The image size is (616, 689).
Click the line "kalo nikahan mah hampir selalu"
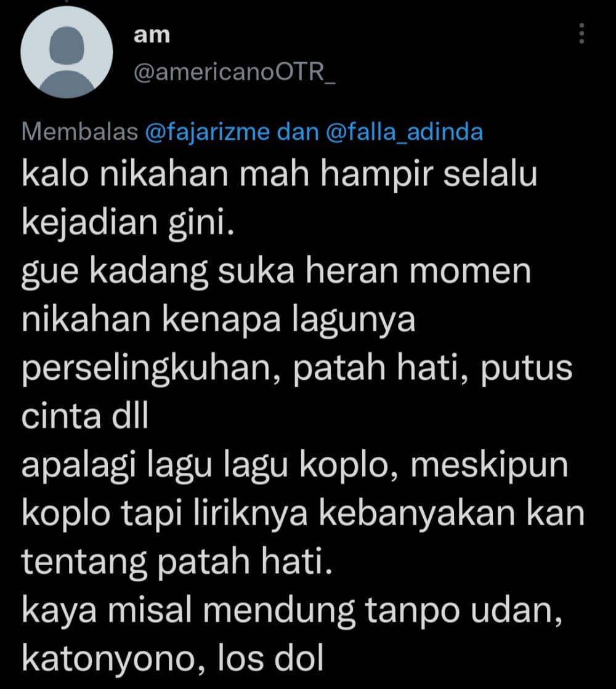[279, 174]
